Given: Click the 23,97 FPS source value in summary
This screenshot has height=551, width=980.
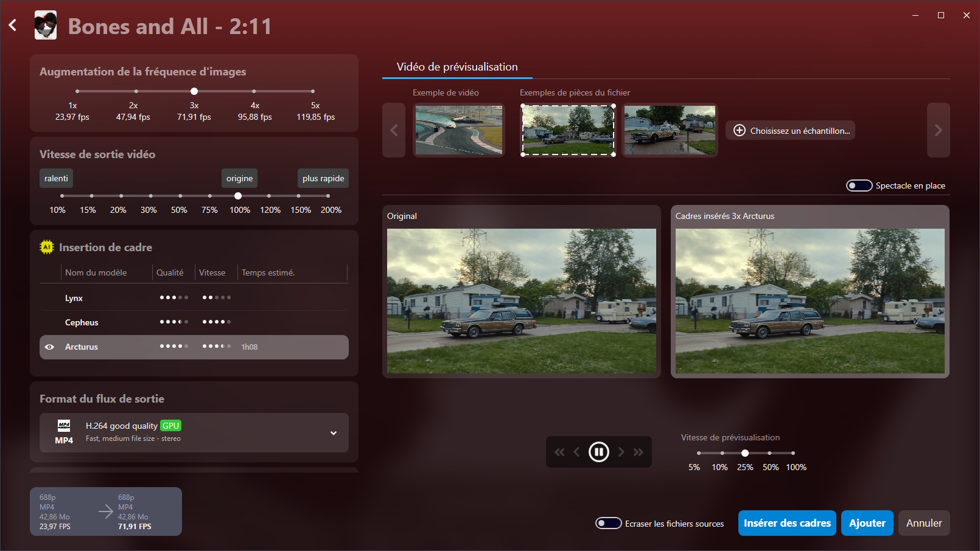Looking at the screenshot, I should pos(55,527).
